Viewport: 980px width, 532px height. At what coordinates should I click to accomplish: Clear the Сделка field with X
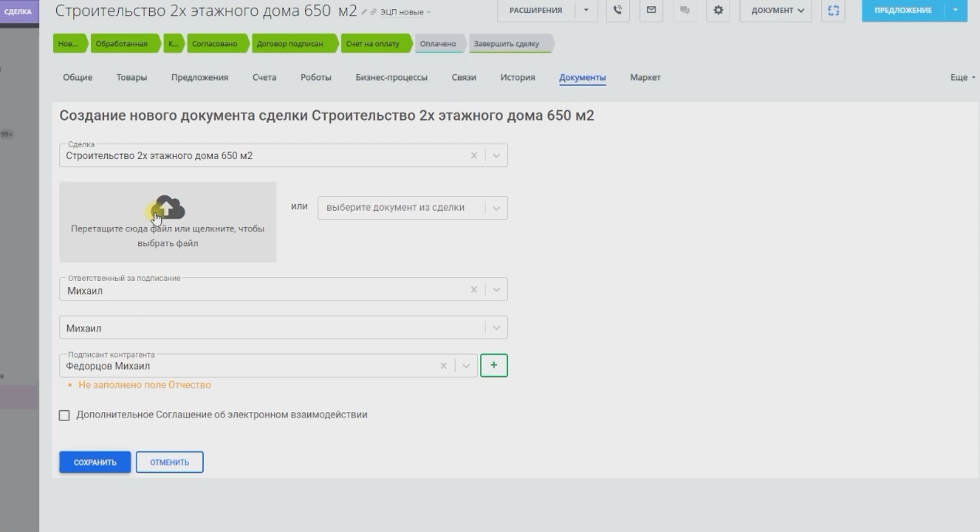(474, 156)
